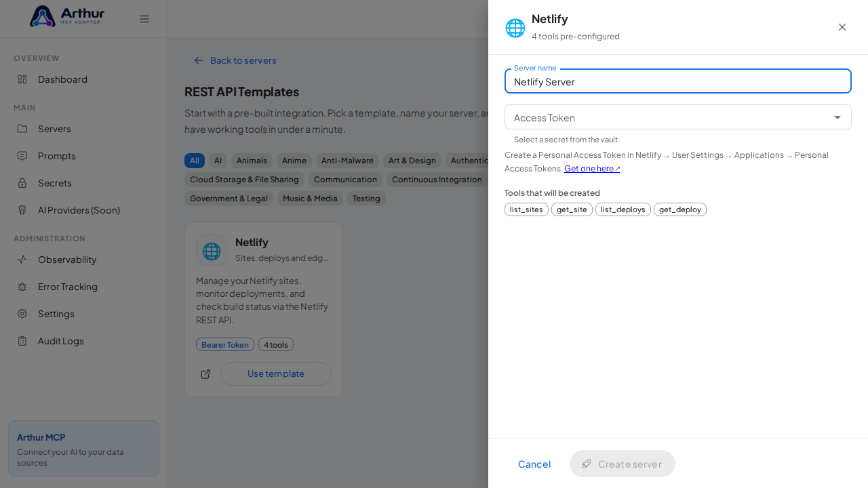The image size is (868, 488).
Task: Close the Netlify panel with X icon
Action: click(842, 27)
